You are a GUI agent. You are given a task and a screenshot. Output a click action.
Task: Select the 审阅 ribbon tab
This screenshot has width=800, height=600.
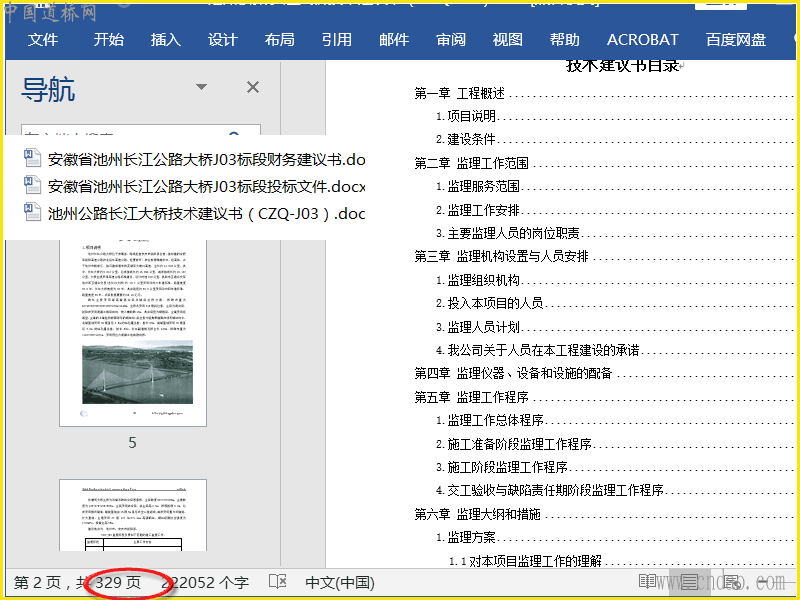(x=451, y=39)
